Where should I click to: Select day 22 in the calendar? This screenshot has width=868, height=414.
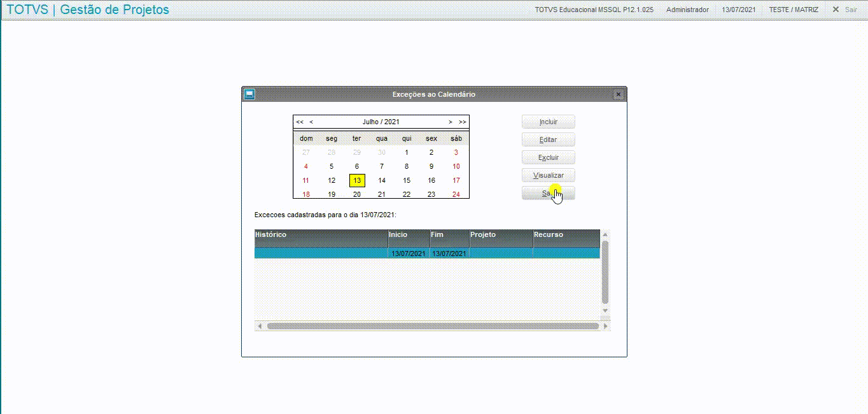click(407, 194)
